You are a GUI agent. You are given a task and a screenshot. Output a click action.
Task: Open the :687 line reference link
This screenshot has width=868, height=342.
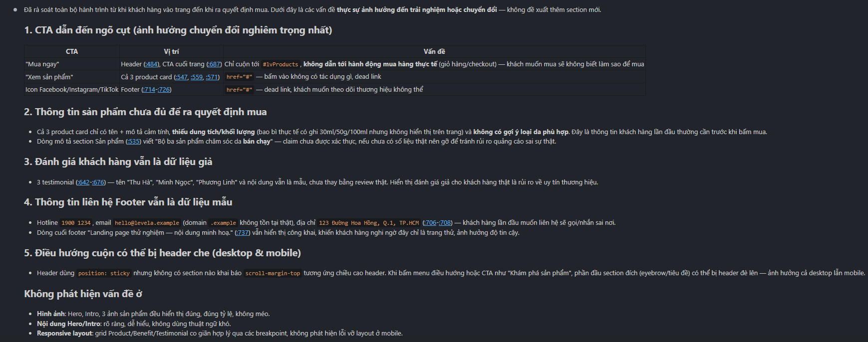[x=214, y=64]
